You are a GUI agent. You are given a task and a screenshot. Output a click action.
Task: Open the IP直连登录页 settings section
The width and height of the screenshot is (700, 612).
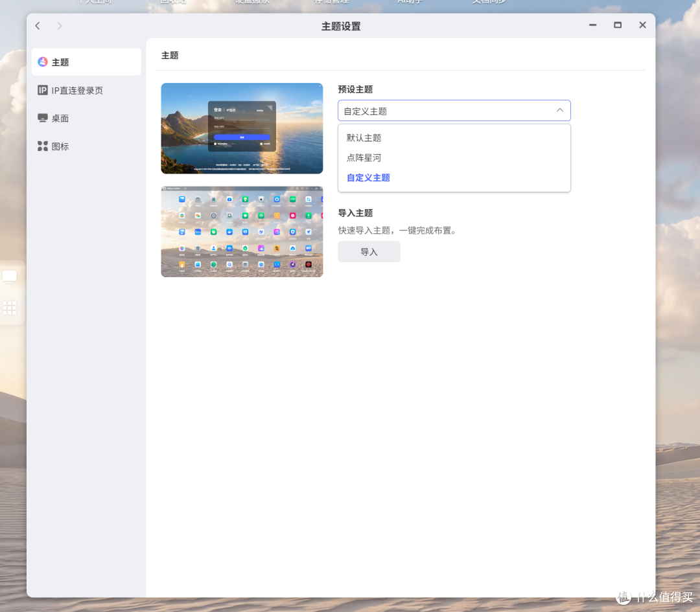click(86, 91)
